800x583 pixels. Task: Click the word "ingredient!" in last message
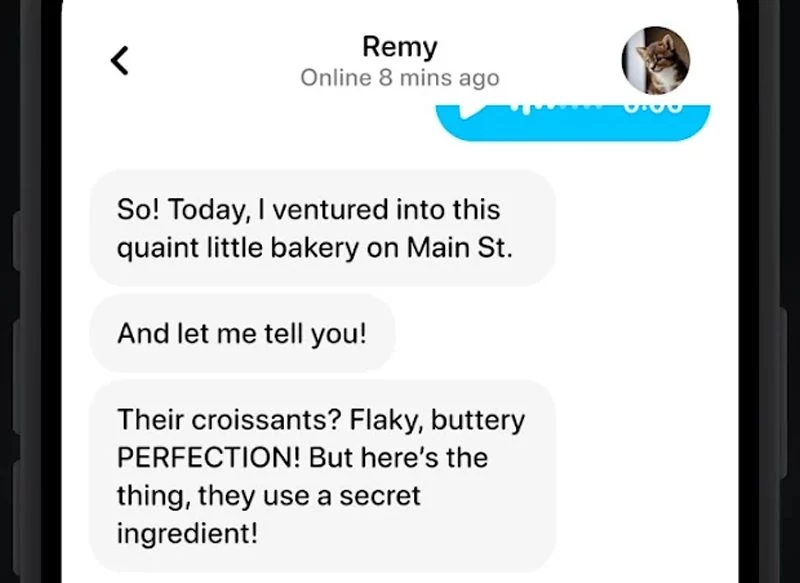[x=187, y=533]
